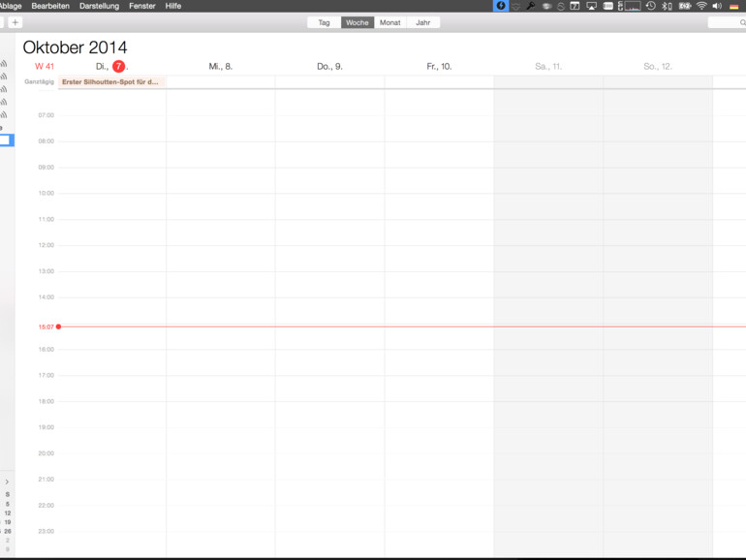746x560 pixels.
Task: Select the Di., 7. day header
Action: 111,66
